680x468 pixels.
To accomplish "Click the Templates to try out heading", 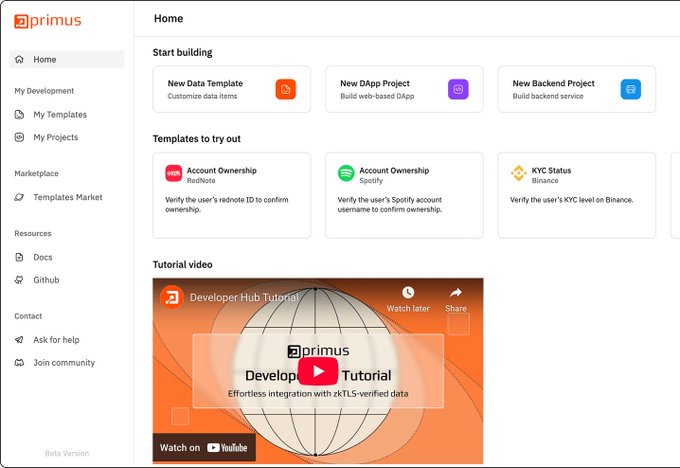I will (196, 139).
